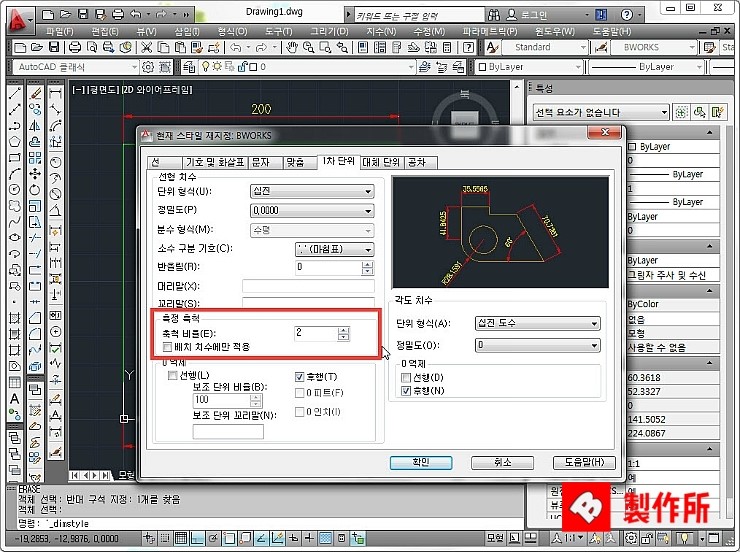Click the 취소 button
Screen dimensions: 740x552
503,462
